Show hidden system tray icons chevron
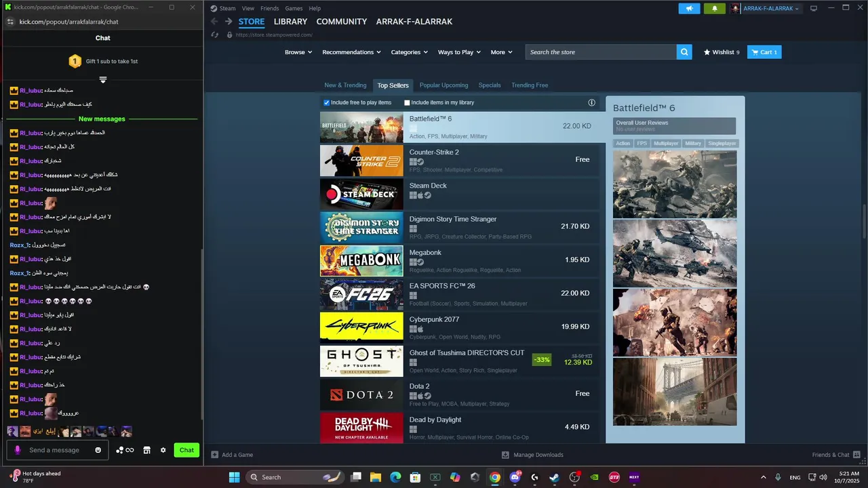This screenshot has height=488, width=868. (763, 477)
